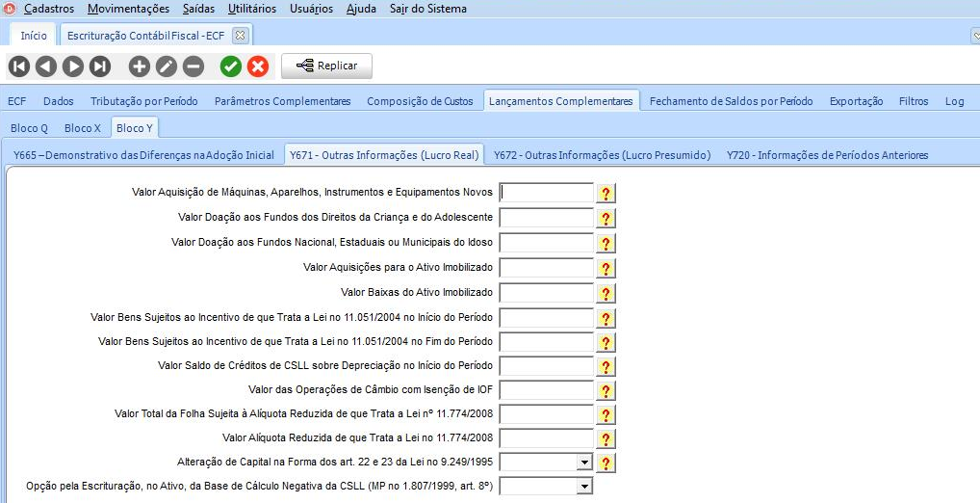Help for Valor Alíquota Reduzida field
The image size is (980, 503).
click(606, 438)
